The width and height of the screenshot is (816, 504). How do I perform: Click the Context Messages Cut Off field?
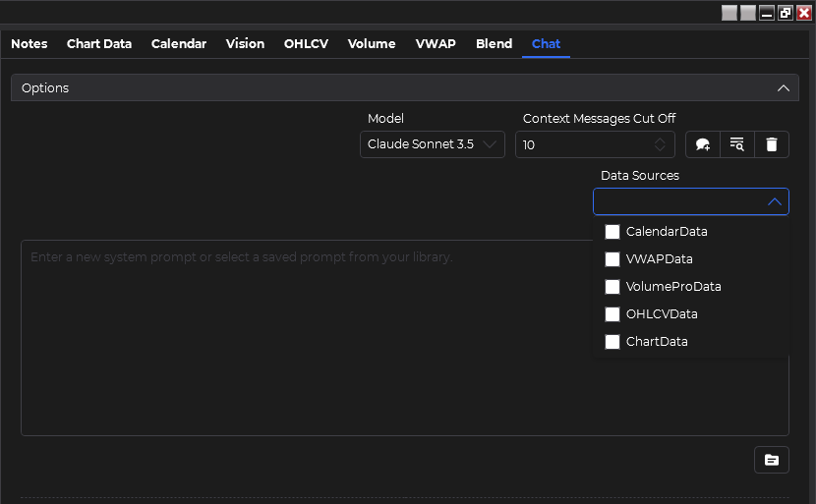tap(595, 144)
